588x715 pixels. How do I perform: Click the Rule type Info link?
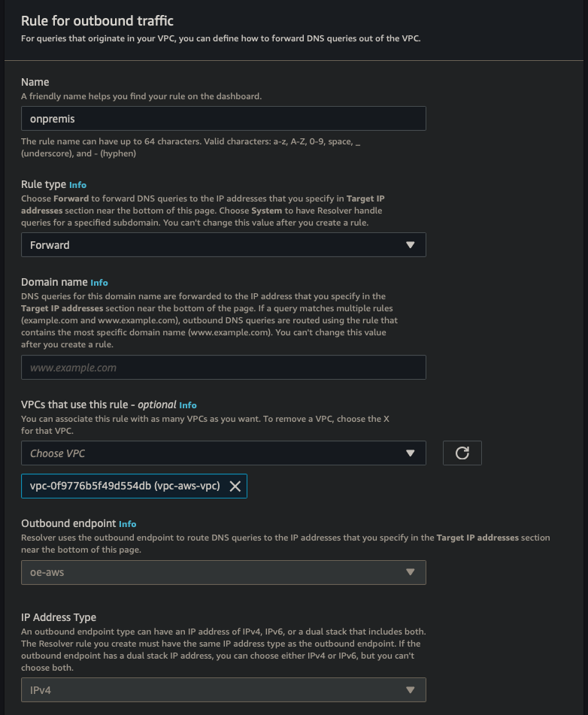(78, 184)
